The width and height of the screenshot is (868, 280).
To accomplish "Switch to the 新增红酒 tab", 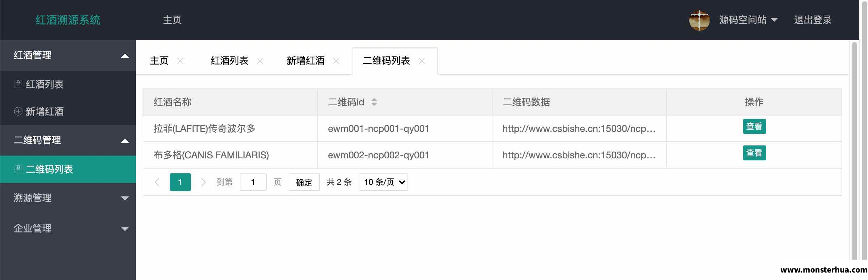I will tap(306, 61).
